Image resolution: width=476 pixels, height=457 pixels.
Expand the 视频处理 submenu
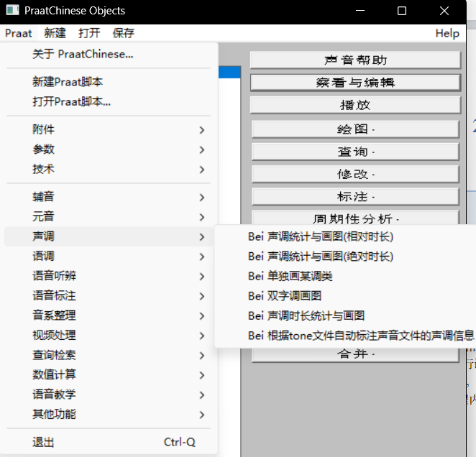[109, 335]
